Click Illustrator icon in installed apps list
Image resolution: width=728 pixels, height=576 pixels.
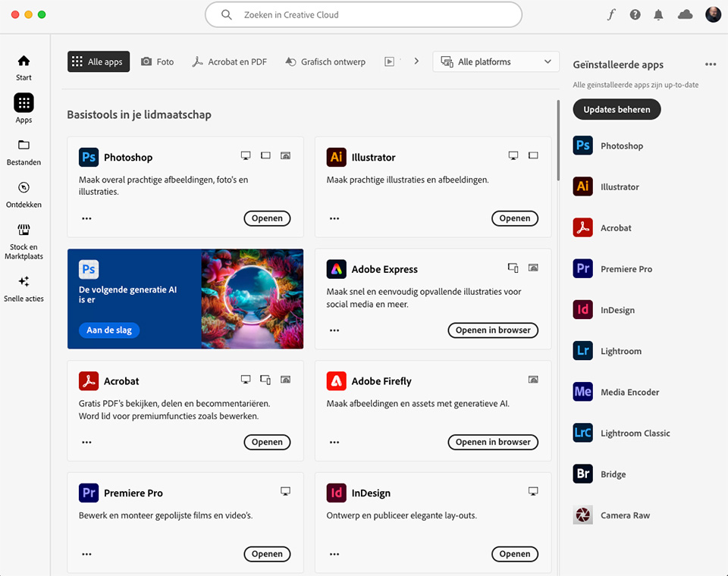(582, 186)
